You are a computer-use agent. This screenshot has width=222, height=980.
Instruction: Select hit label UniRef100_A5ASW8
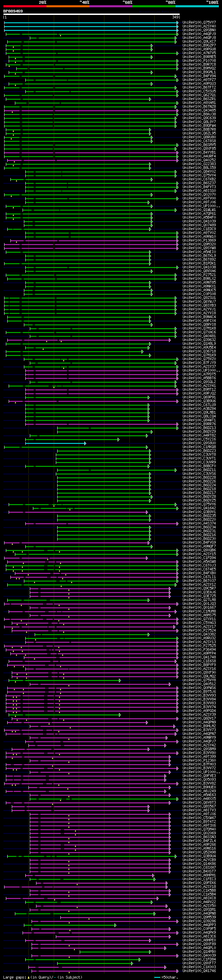pos(199,561)
